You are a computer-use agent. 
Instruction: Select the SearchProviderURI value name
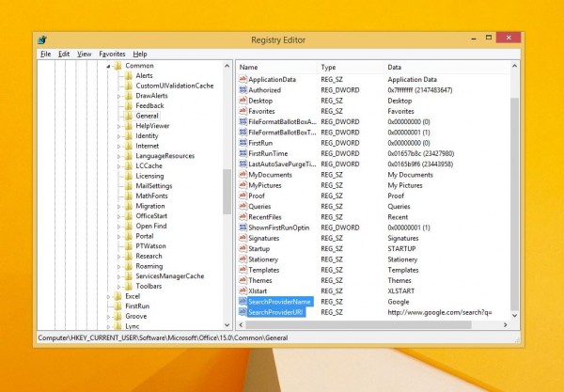[276, 312]
